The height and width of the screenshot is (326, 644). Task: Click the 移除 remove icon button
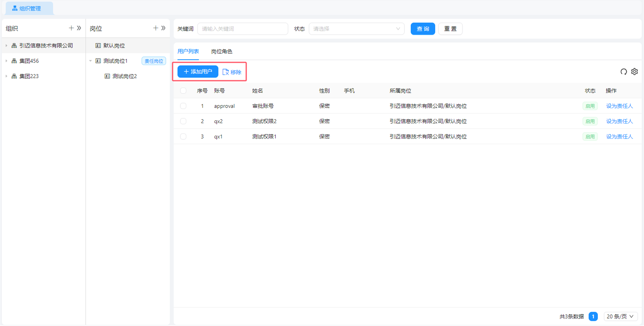[232, 72]
